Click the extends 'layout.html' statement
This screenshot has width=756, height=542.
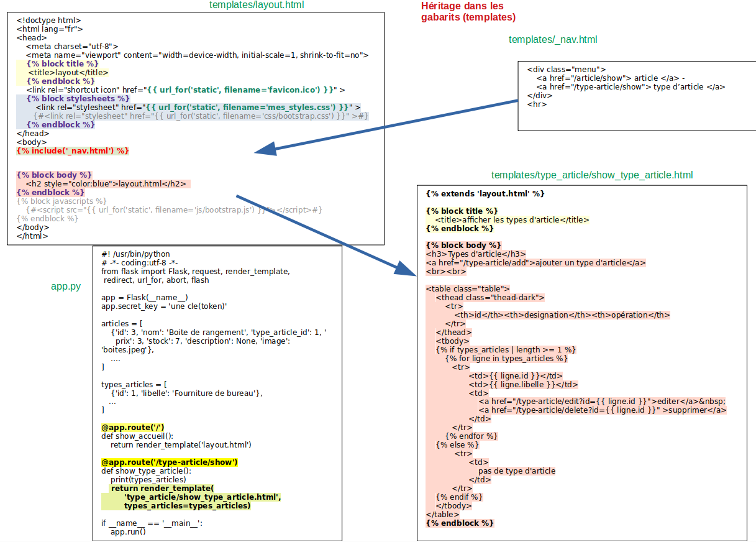pos(485,194)
